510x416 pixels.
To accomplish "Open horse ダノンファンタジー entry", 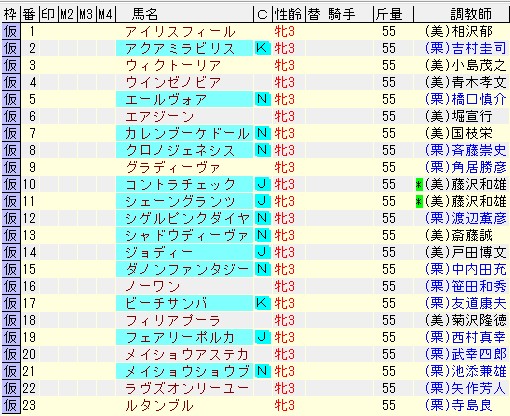I will (187, 269).
